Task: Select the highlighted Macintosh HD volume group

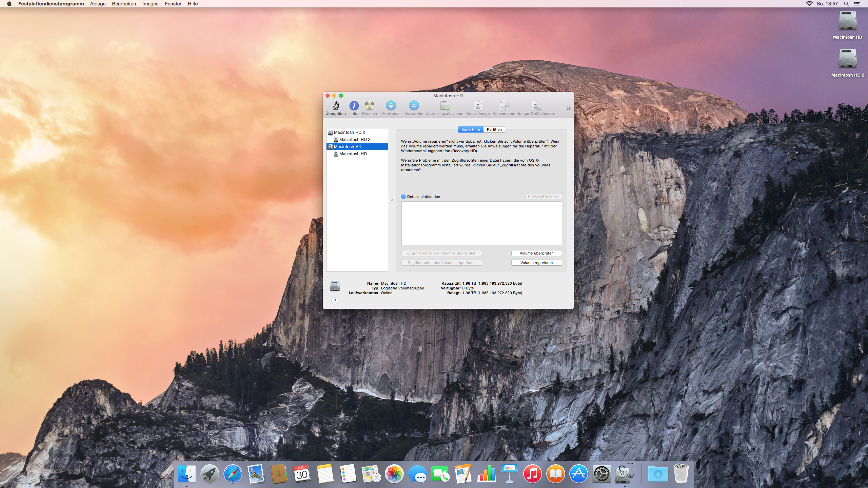Action: click(357, 147)
